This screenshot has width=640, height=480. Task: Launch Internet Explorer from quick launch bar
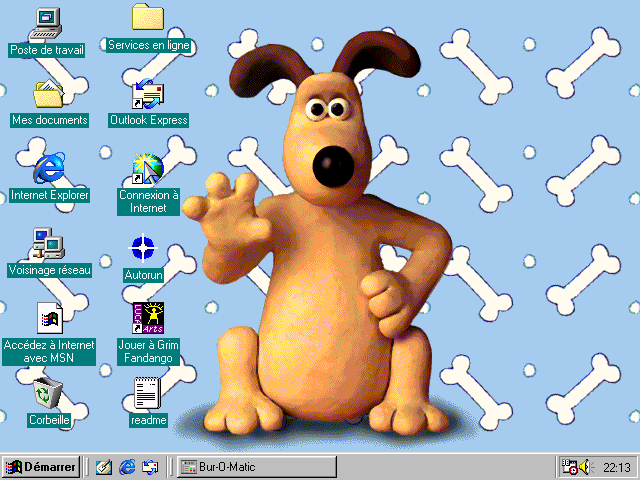pos(127,467)
